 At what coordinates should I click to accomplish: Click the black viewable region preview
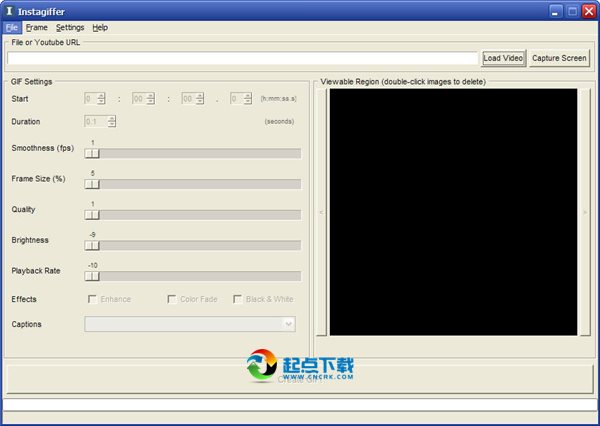453,212
